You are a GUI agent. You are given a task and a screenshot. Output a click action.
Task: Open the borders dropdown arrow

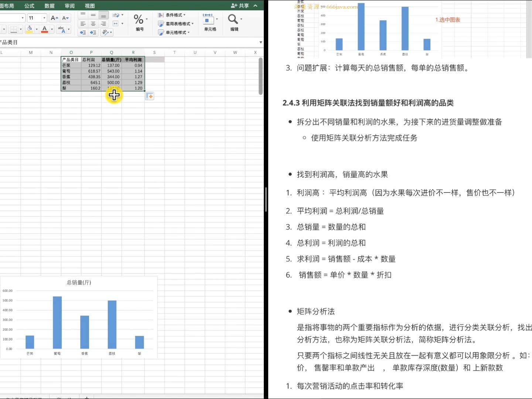[x=21, y=29]
